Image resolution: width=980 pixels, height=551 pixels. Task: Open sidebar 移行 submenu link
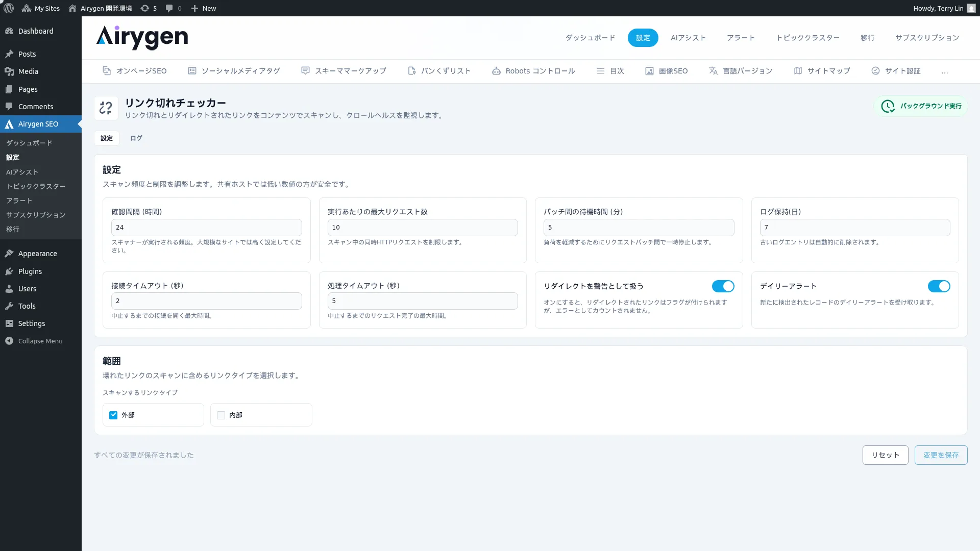[13, 229]
